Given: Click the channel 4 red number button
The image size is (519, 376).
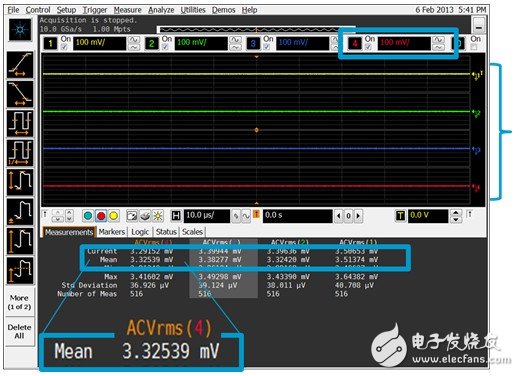Looking at the screenshot, I should pyautogui.click(x=355, y=43).
